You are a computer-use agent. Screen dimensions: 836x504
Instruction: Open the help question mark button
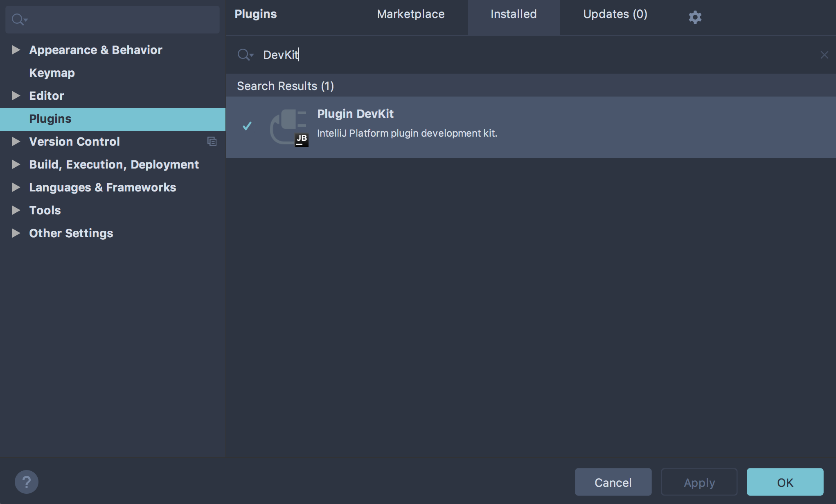[27, 482]
